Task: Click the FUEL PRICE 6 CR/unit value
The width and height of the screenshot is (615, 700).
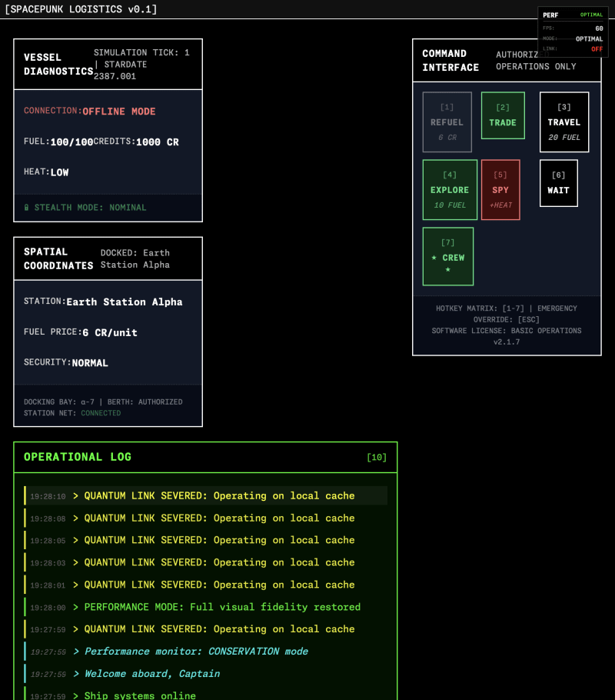Action: click(x=110, y=332)
